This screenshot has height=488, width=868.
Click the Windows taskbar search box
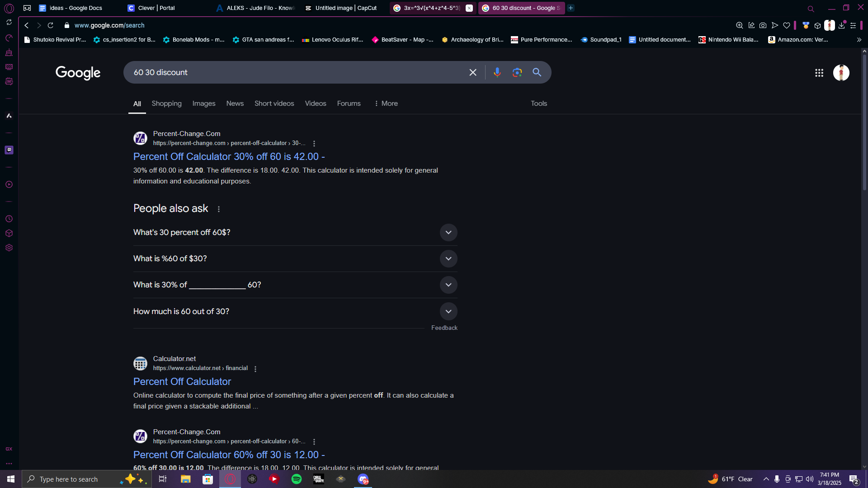(87, 479)
